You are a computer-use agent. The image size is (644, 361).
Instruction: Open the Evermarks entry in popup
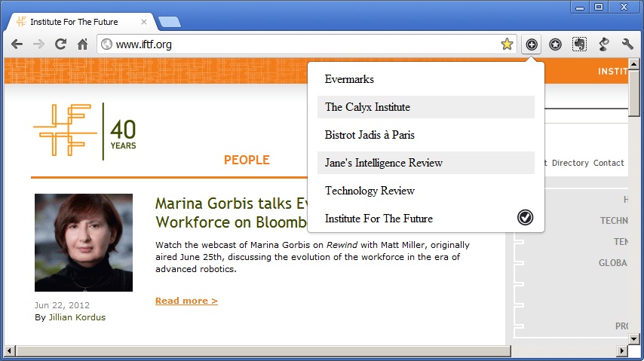point(426,79)
